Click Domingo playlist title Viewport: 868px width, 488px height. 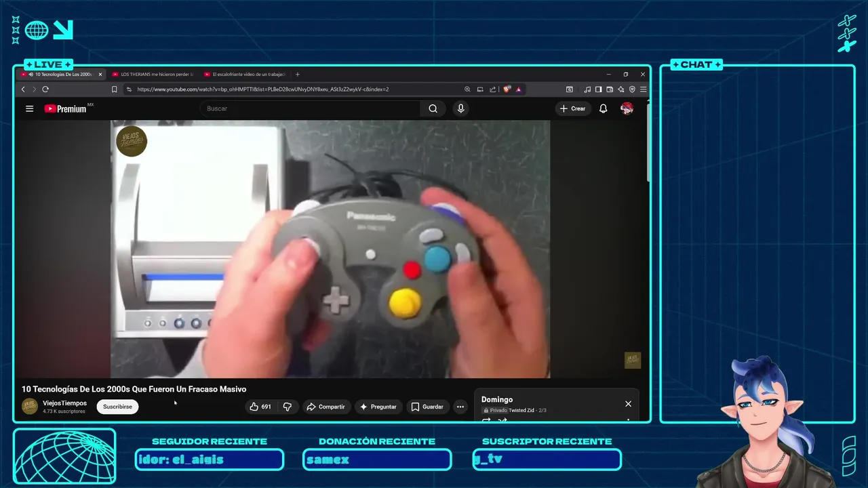[x=497, y=400]
